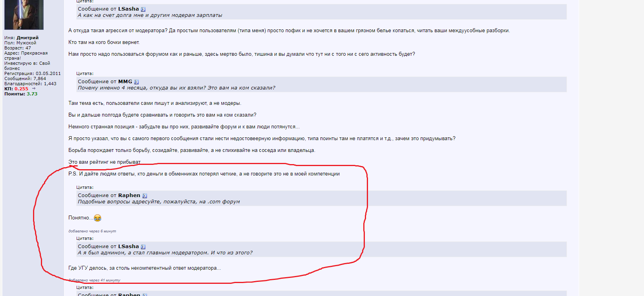
Task: Click the Сообщений: 7,864 post count
Action: [25, 79]
